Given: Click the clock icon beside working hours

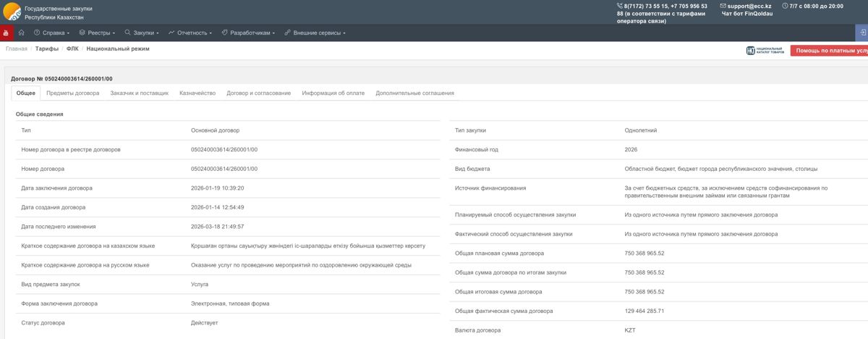Looking at the screenshot, I should click(x=786, y=6).
